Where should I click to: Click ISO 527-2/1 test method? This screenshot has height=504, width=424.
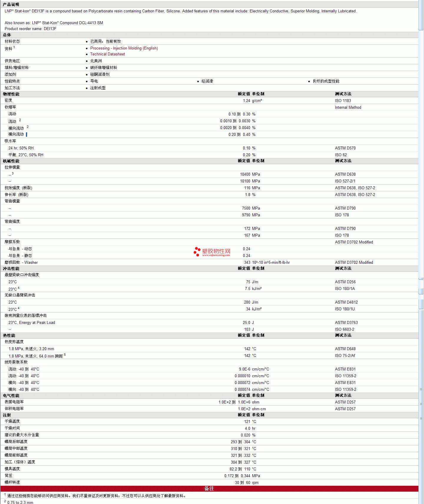pos(345,181)
